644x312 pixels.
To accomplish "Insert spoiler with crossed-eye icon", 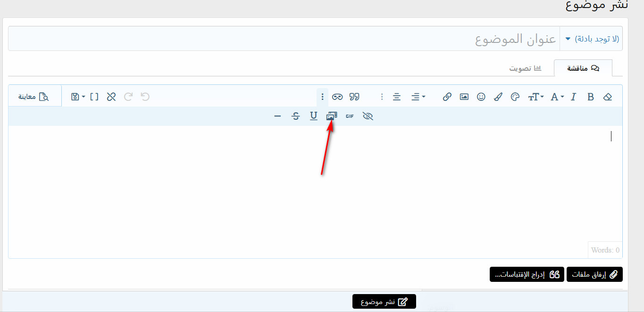I will coord(368,116).
